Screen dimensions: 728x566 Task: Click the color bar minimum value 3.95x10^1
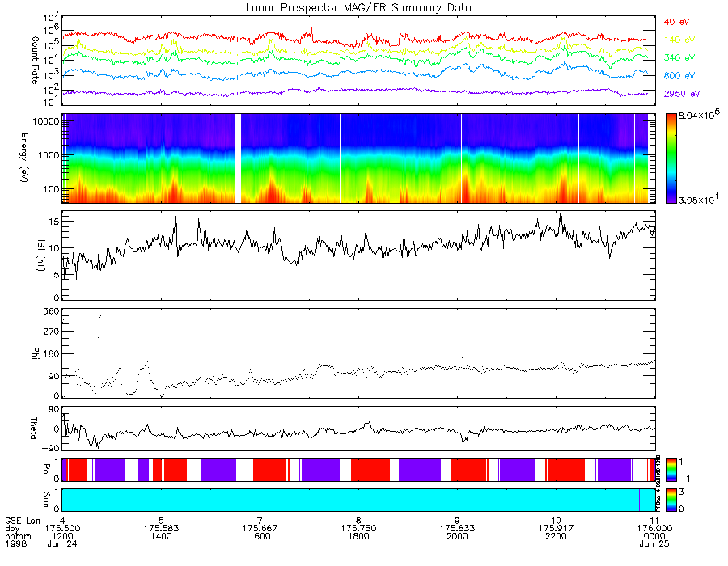(x=699, y=200)
